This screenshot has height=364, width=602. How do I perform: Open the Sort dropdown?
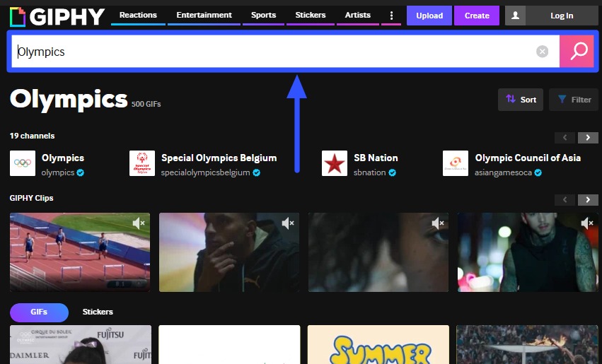(x=521, y=100)
